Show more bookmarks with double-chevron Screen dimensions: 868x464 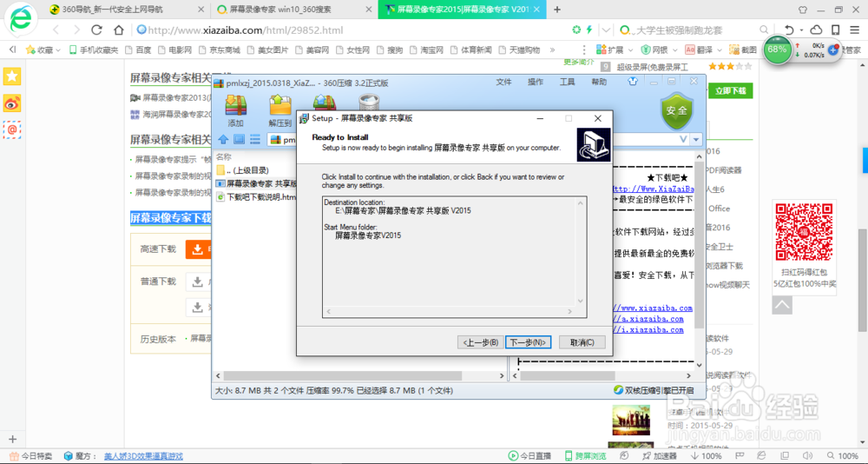pyautogui.click(x=552, y=50)
